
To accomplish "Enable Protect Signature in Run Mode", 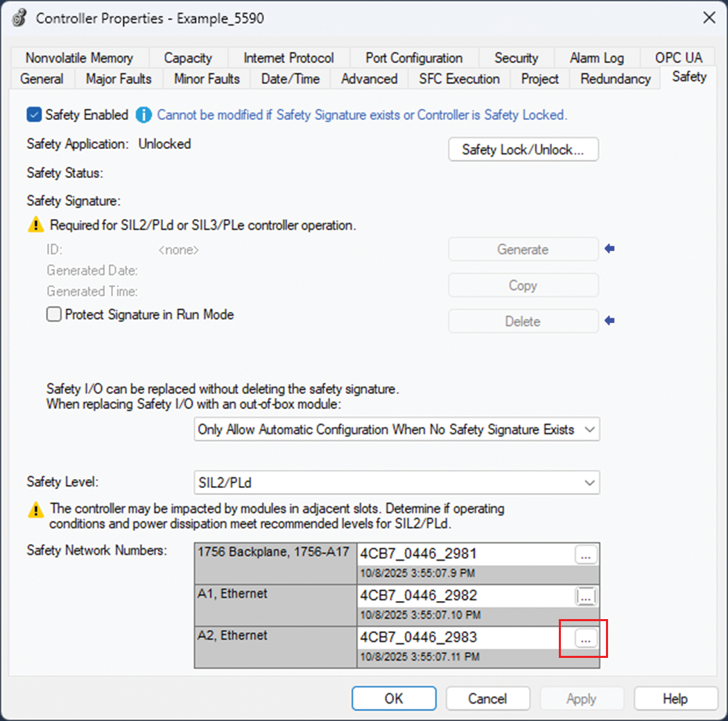I will coord(54,315).
